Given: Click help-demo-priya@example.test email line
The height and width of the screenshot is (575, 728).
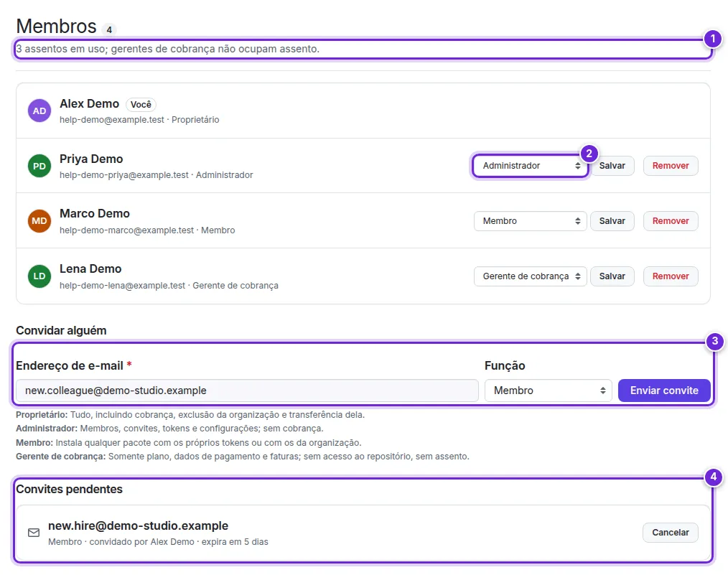Looking at the screenshot, I should point(156,175).
